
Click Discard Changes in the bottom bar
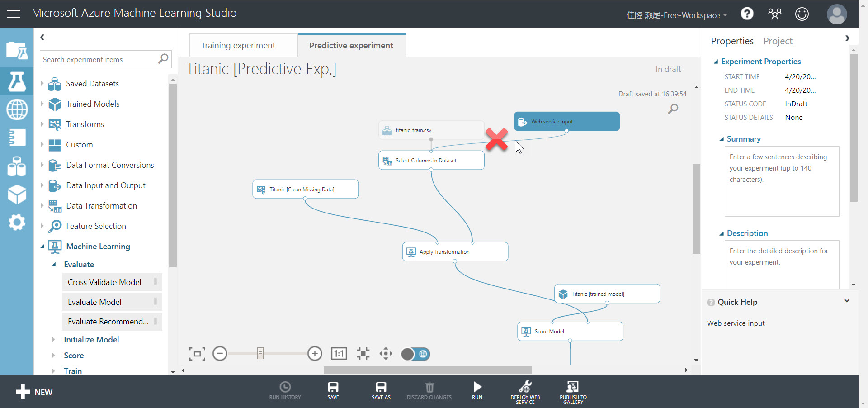pyautogui.click(x=429, y=390)
